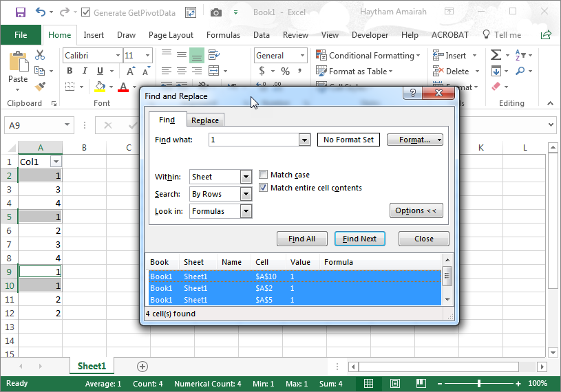Click Conditional Formatting button
The height and width of the screenshot is (392, 561).
(368, 56)
